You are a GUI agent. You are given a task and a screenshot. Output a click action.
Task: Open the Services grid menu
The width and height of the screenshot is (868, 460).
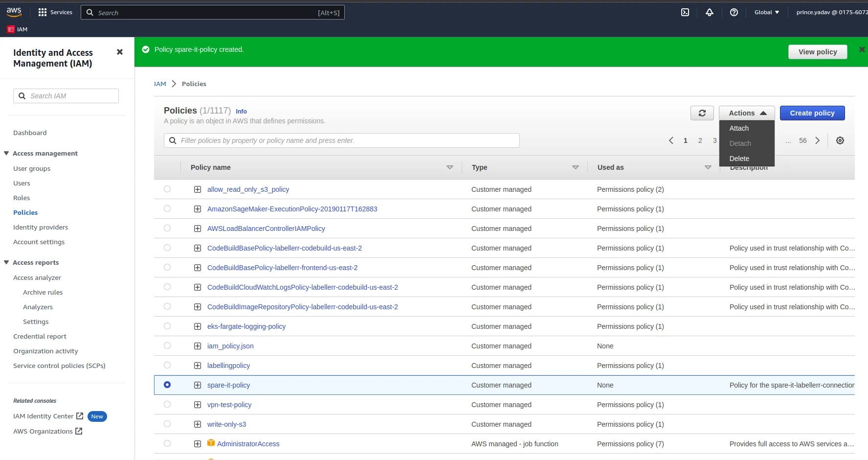click(x=55, y=12)
